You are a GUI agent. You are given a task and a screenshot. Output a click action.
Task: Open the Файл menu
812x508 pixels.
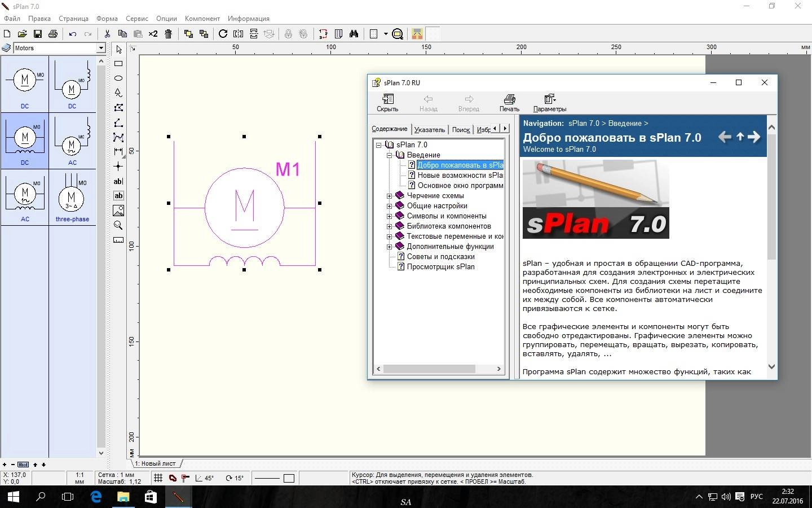12,19
